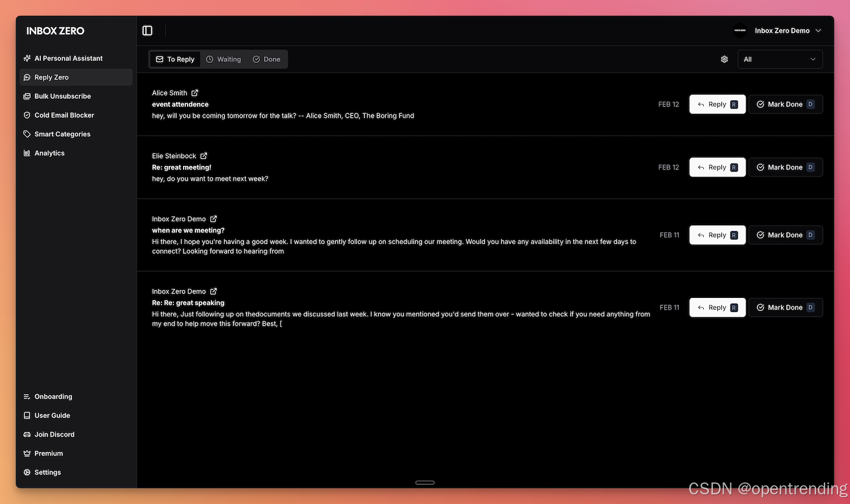This screenshot has height=504, width=850.
Task: Mark Alice Smith's email as done
Action: 785,104
